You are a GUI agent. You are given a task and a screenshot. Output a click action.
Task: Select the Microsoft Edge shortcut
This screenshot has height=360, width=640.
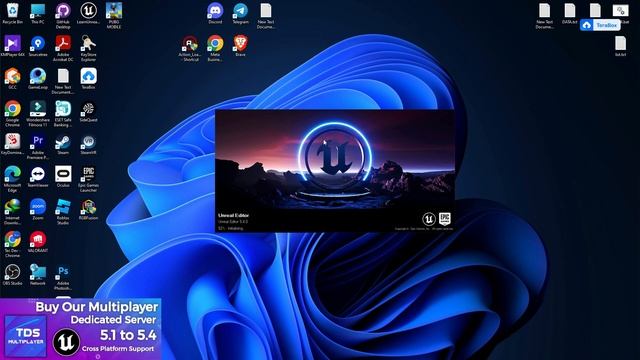(x=13, y=179)
